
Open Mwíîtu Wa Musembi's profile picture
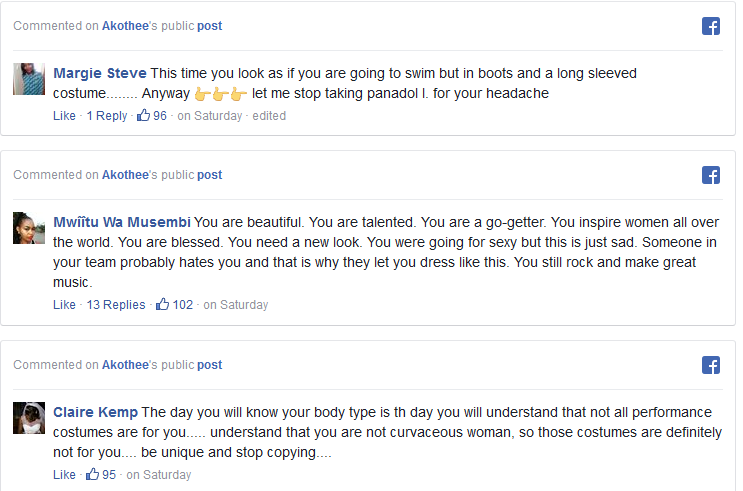click(29, 227)
